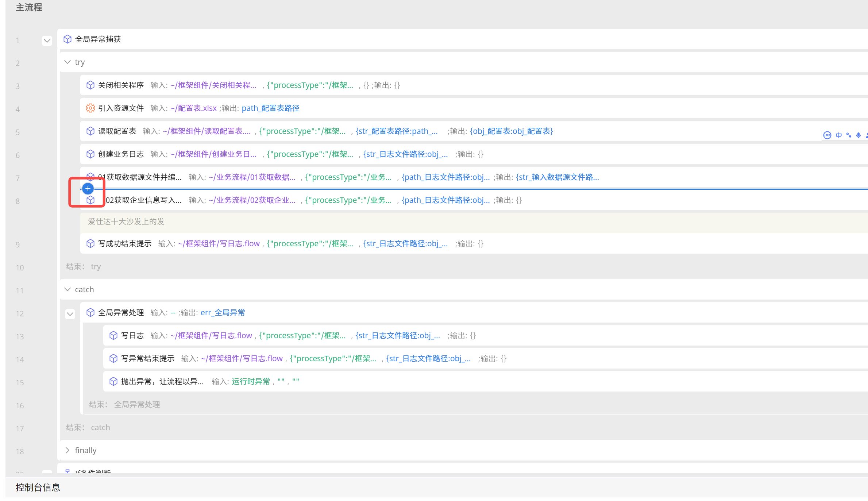Open the 主流程 tab header
The width and height of the screenshot is (868, 501).
point(29,7)
